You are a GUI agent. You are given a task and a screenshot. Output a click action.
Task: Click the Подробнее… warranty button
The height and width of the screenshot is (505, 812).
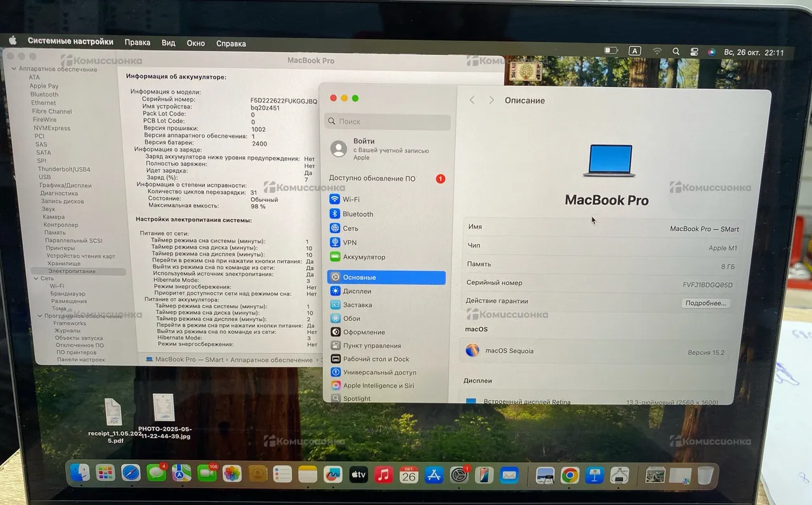[705, 303]
